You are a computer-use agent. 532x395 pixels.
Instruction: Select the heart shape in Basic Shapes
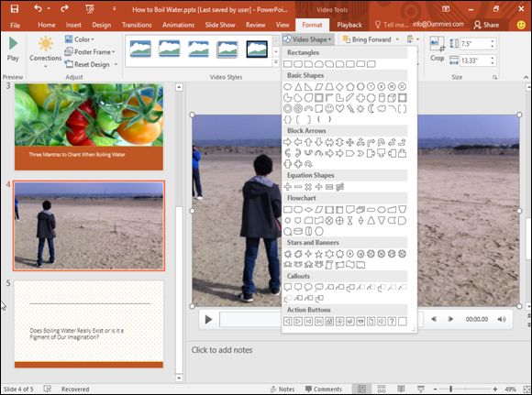click(339, 109)
